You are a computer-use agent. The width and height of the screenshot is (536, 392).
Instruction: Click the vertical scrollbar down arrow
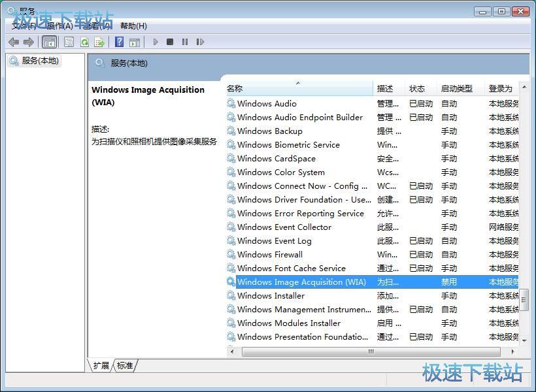coord(524,340)
